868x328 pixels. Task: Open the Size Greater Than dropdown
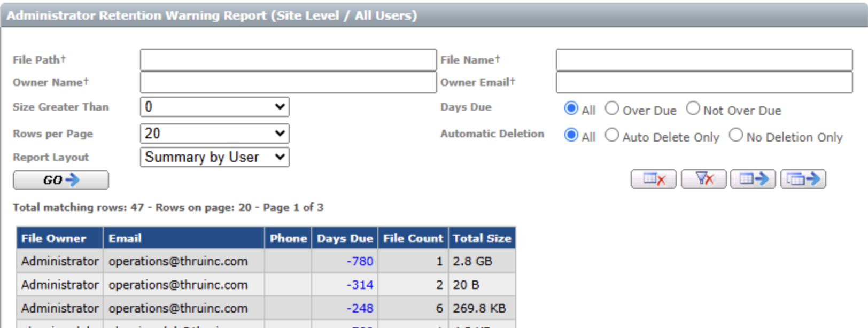[214, 107]
